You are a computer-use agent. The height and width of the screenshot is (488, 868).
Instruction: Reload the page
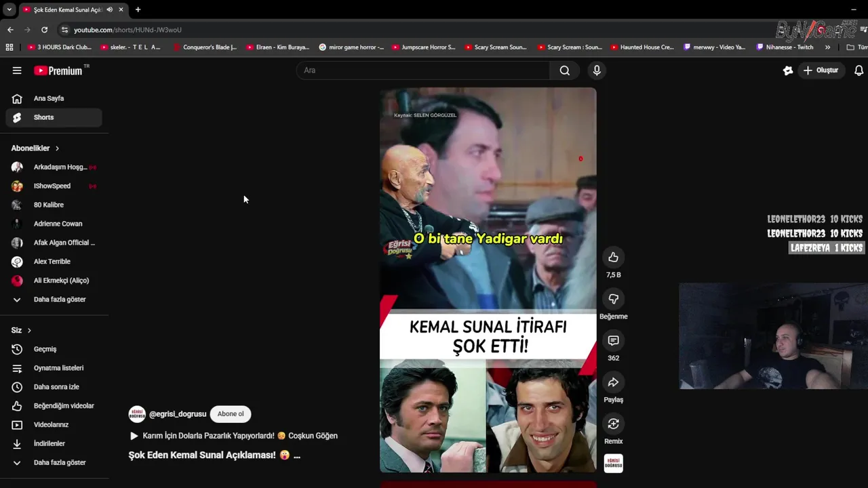tap(44, 30)
